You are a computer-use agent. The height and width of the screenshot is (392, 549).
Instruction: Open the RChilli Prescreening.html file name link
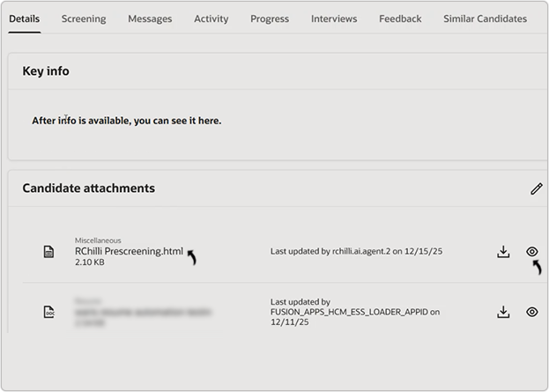pos(129,251)
